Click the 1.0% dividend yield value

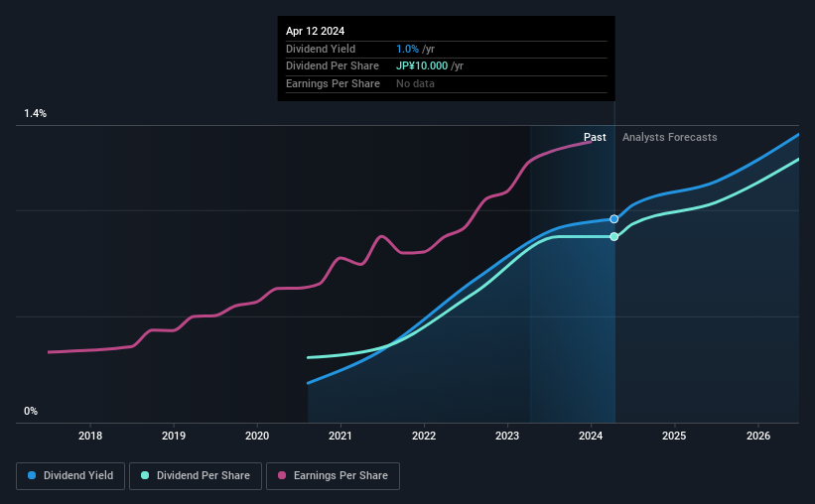(x=407, y=49)
